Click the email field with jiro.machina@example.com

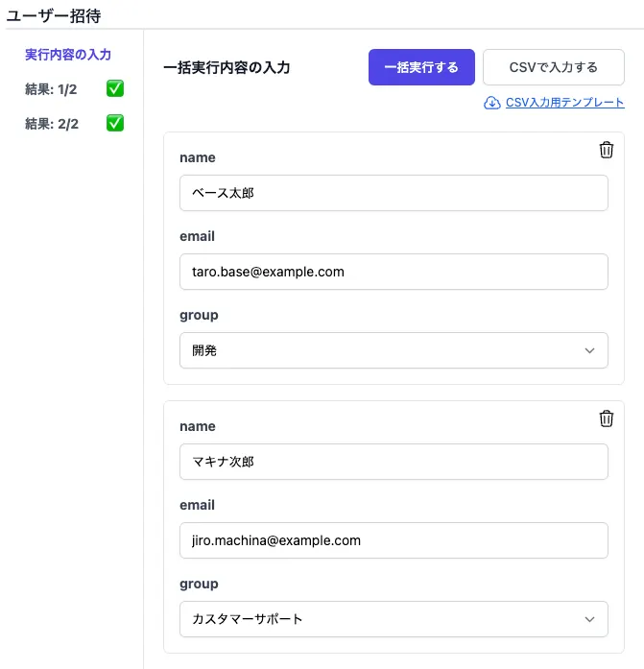pyautogui.click(x=394, y=540)
